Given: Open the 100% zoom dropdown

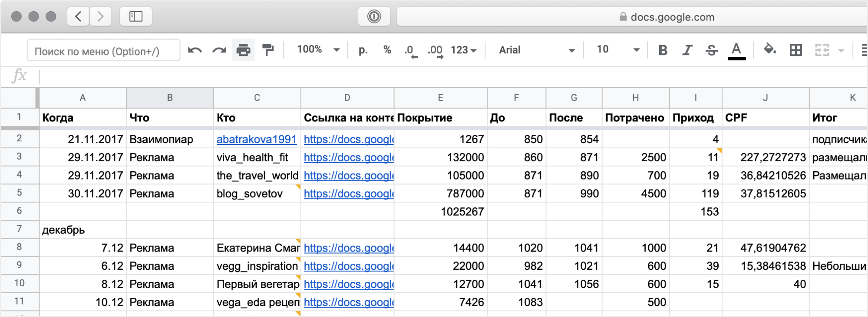Looking at the screenshot, I should click(x=318, y=50).
